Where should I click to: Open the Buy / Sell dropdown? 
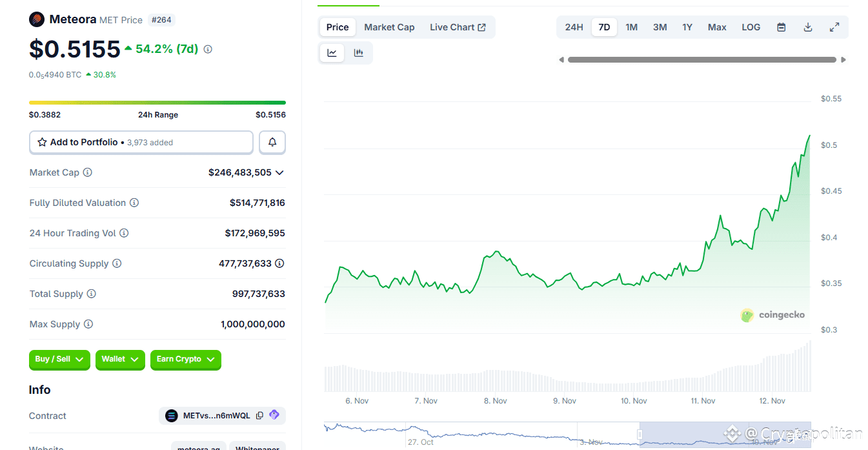coord(59,360)
